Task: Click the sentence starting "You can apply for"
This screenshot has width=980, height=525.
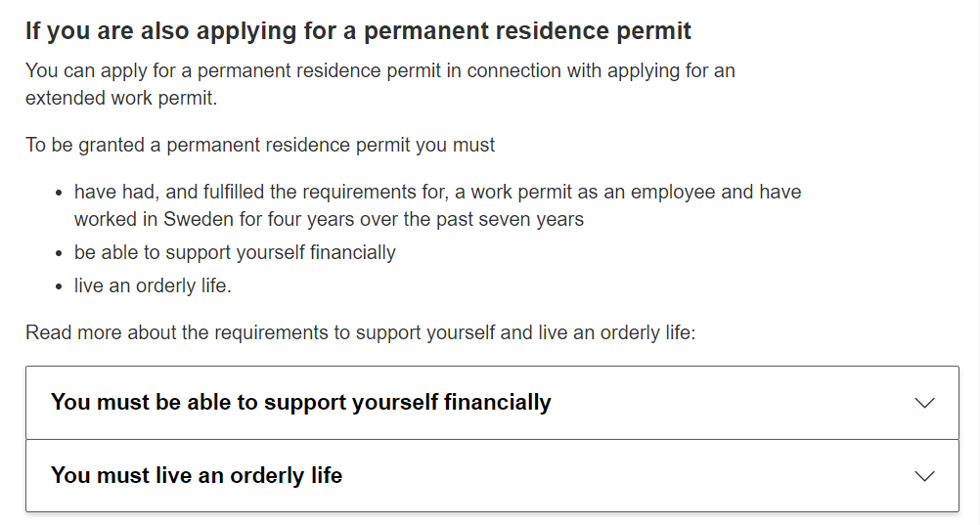Action: (x=380, y=84)
